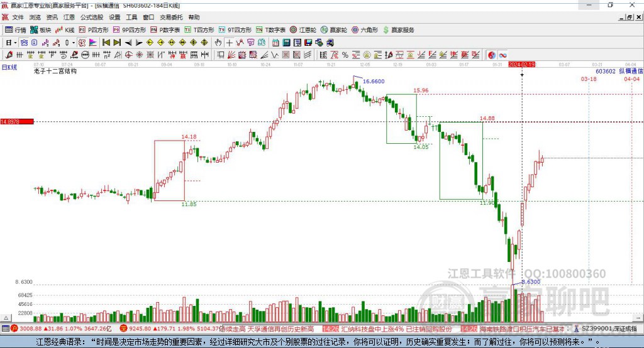
Task: Click the 行情 toolbar button
Action: pyautogui.click(x=16, y=30)
